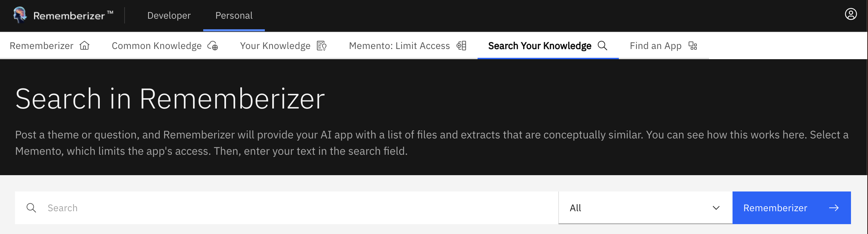
Task: Go to the Your Knowledge section
Action: pyautogui.click(x=275, y=45)
